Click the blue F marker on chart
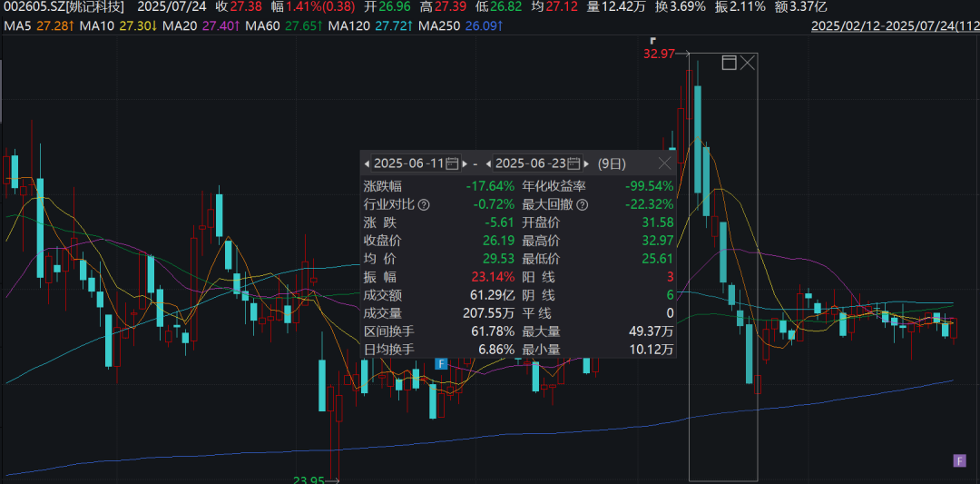This screenshot has height=484, width=980. [441, 363]
